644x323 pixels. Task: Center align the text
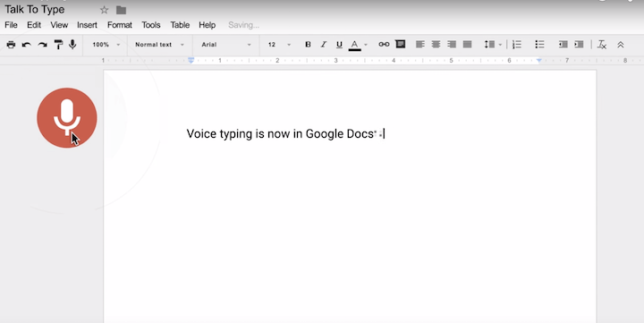pos(436,44)
